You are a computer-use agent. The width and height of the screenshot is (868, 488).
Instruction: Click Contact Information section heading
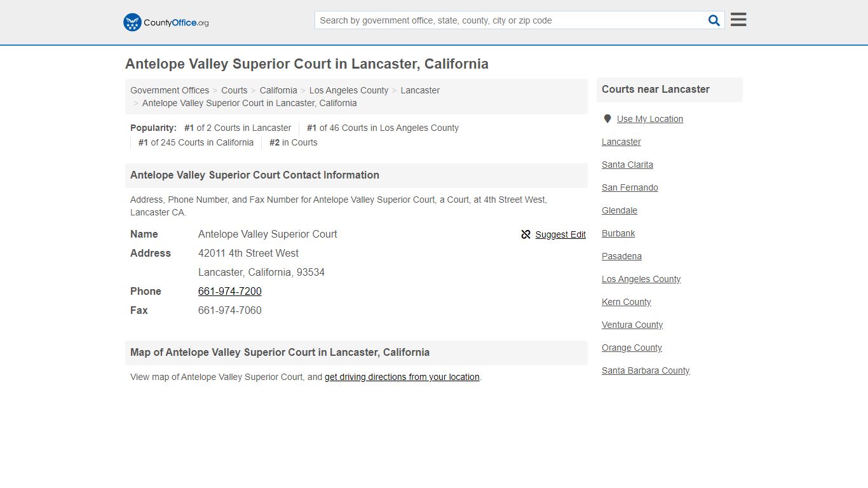(x=255, y=175)
